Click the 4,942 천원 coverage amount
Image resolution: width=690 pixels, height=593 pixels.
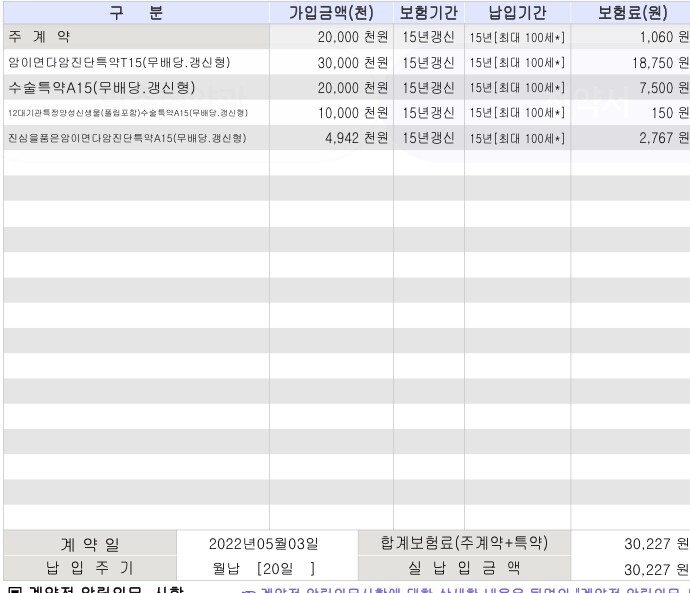[x=357, y=138]
